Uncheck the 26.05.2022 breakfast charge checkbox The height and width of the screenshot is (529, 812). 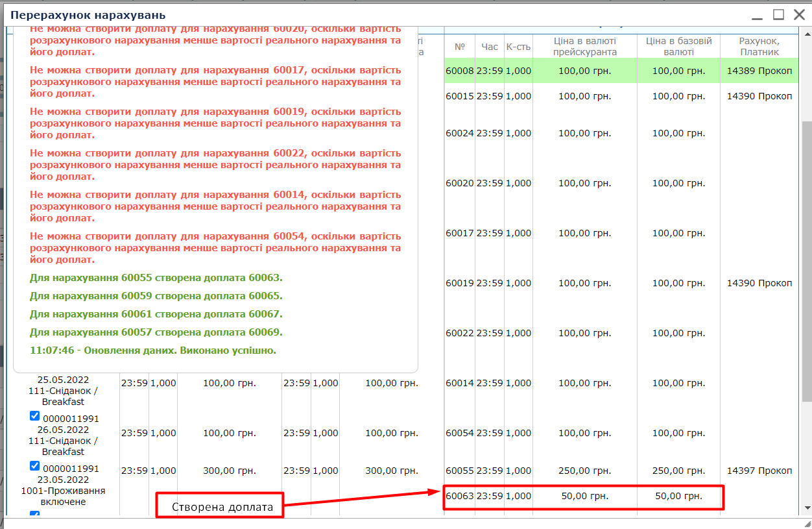click(x=35, y=416)
